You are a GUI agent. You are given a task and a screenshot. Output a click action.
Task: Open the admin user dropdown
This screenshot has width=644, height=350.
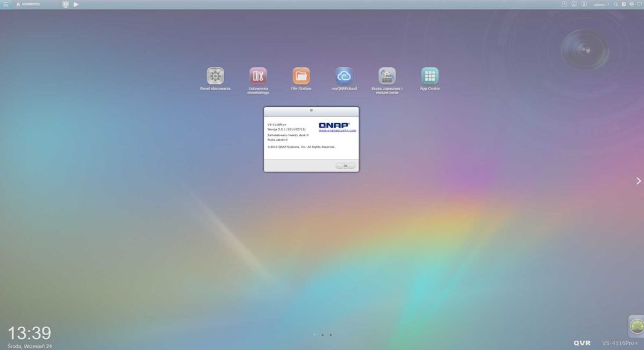coord(601,4)
